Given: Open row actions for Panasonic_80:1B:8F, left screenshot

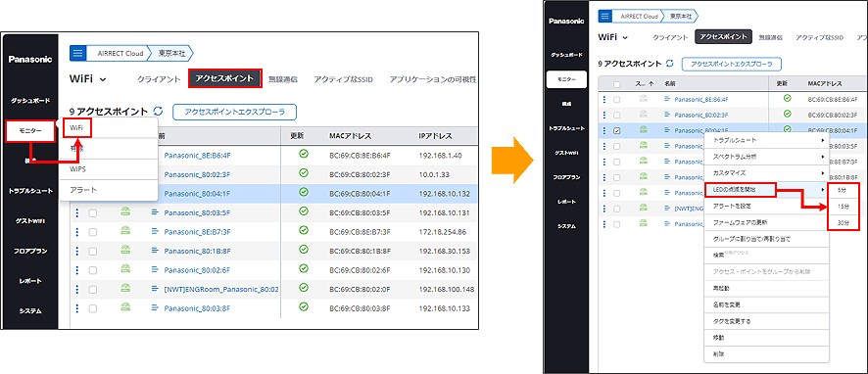Looking at the screenshot, I should (x=77, y=252).
